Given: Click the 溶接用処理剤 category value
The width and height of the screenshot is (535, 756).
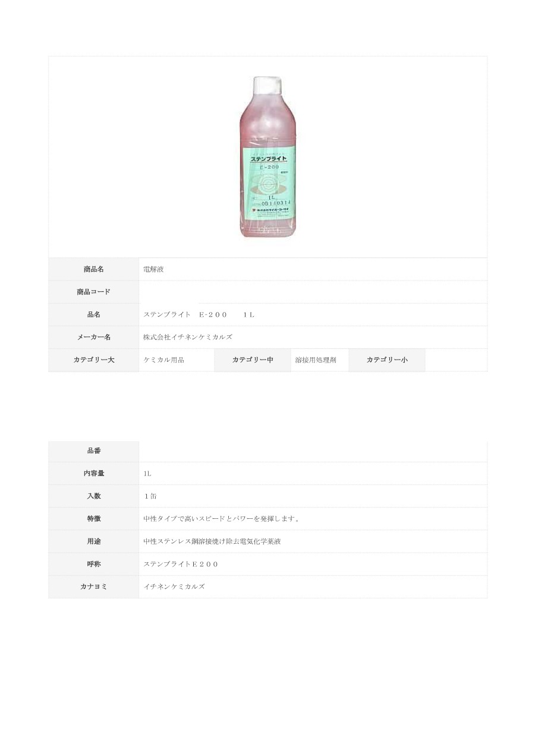Looking at the screenshot, I should pos(316,360).
